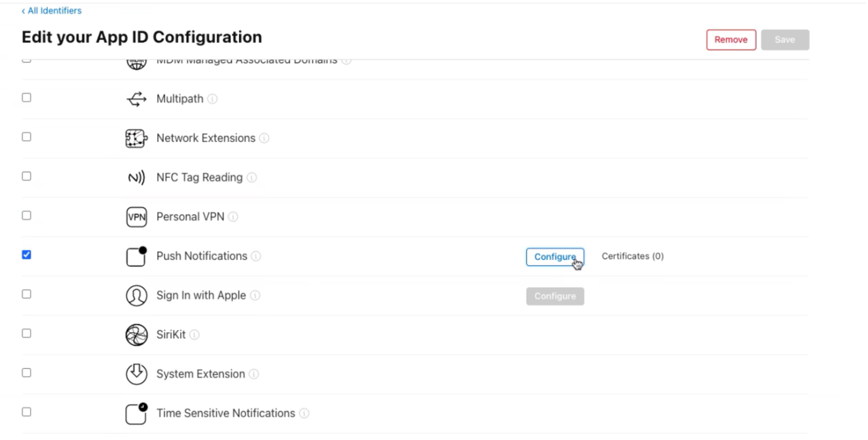Enable the Multipath capability checkbox
868x440 pixels.
click(26, 97)
